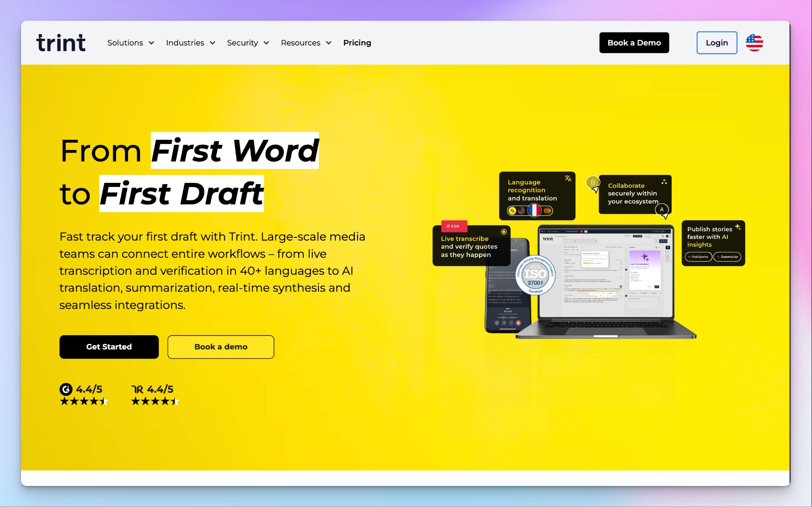Image resolution: width=812 pixels, height=507 pixels.
Task: Click the yellow Book a demo button
Action: [x=221, y=347]
